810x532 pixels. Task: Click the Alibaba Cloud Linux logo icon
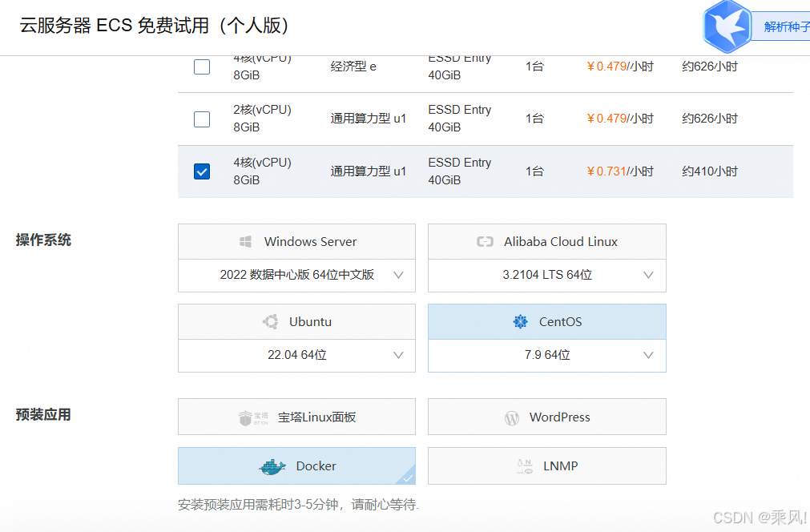tap(485, 242)
